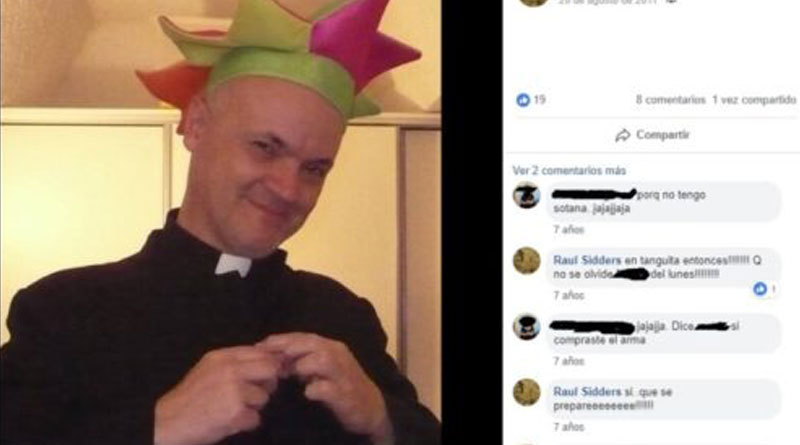This screenshot has height=445, width=800.
Task: Click the photo of man in jester hat
Action: click(x=220, y=222)
